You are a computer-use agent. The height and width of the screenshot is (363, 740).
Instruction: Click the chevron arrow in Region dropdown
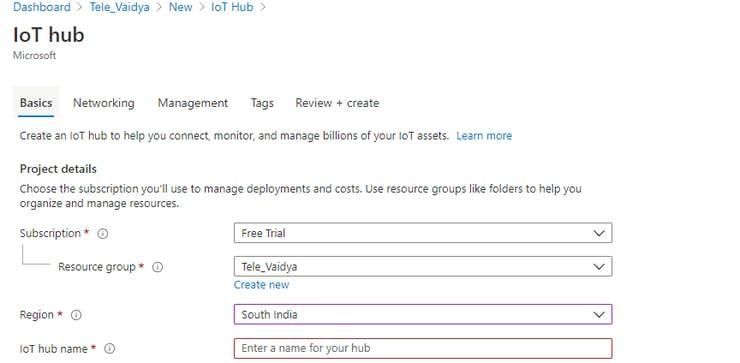click(x=599, y=315)
